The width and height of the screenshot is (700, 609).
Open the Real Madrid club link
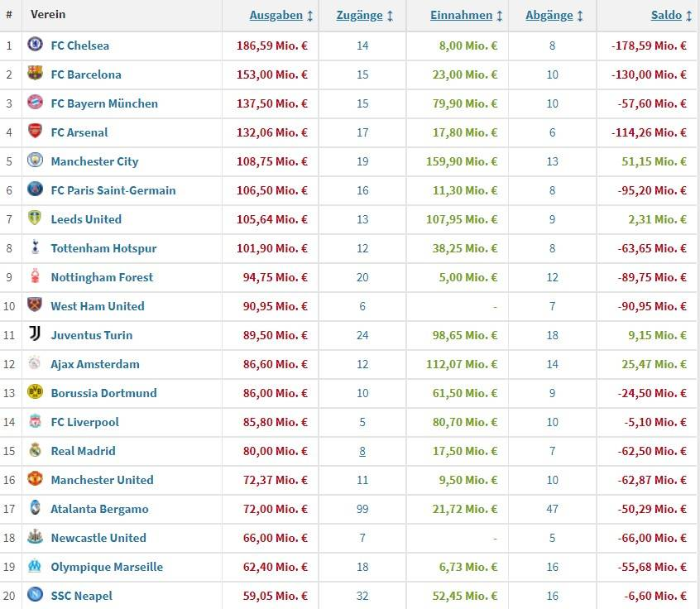click(x=83, y=452)
